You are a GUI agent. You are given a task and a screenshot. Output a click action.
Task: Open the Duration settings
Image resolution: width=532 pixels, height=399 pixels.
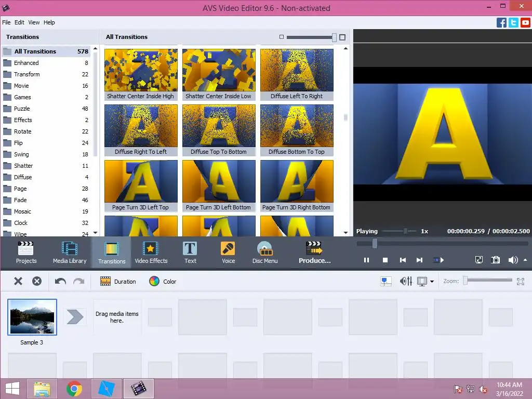point(118,281)
